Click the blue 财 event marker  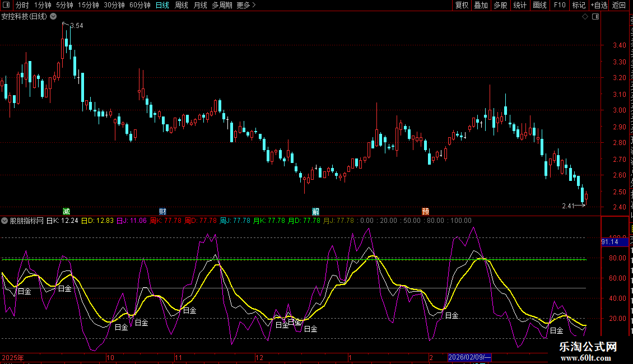pos(162,211)
